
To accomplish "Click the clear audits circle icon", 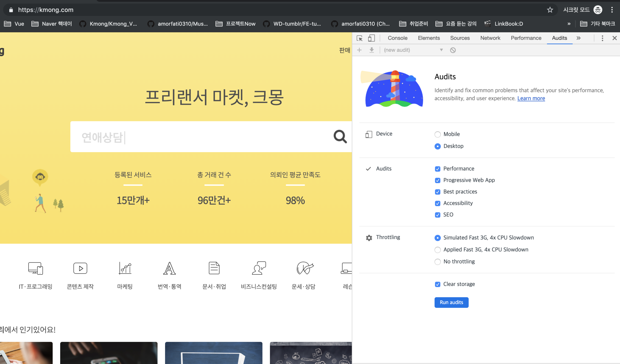I will point(453,50).
